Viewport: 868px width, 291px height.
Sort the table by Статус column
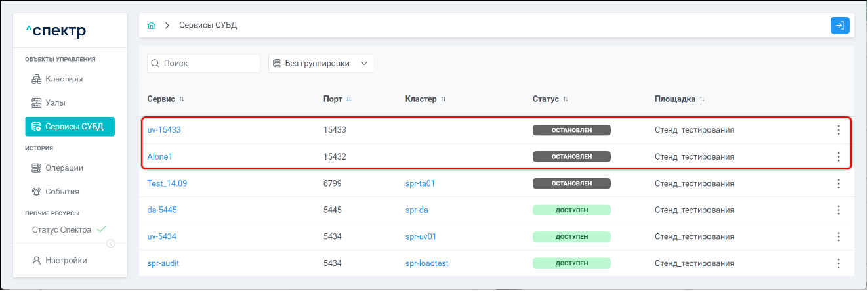click(x=565, y=99)
